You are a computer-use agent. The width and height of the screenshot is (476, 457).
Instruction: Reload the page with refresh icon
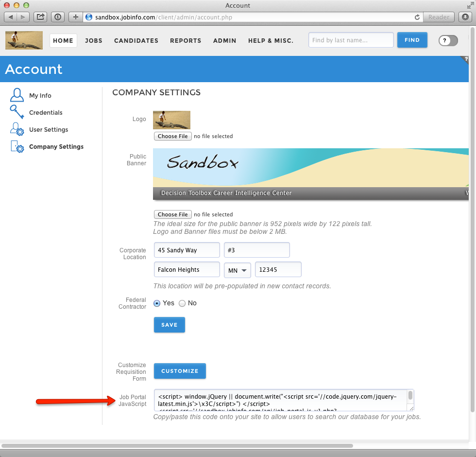click(x=417, y=18)
